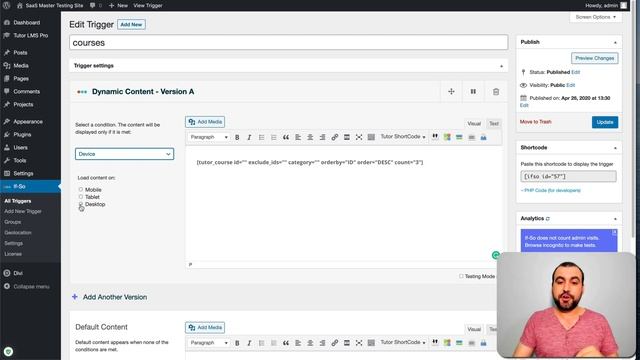Edit the Published status link
This screenshot has width=640, height=360.
pos(576,72)
